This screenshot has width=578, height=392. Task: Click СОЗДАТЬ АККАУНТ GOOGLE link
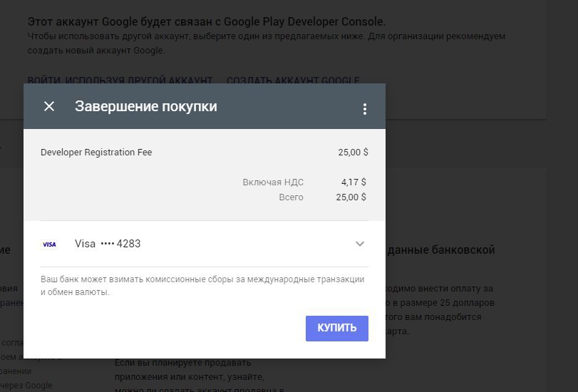tap(293, 80)
